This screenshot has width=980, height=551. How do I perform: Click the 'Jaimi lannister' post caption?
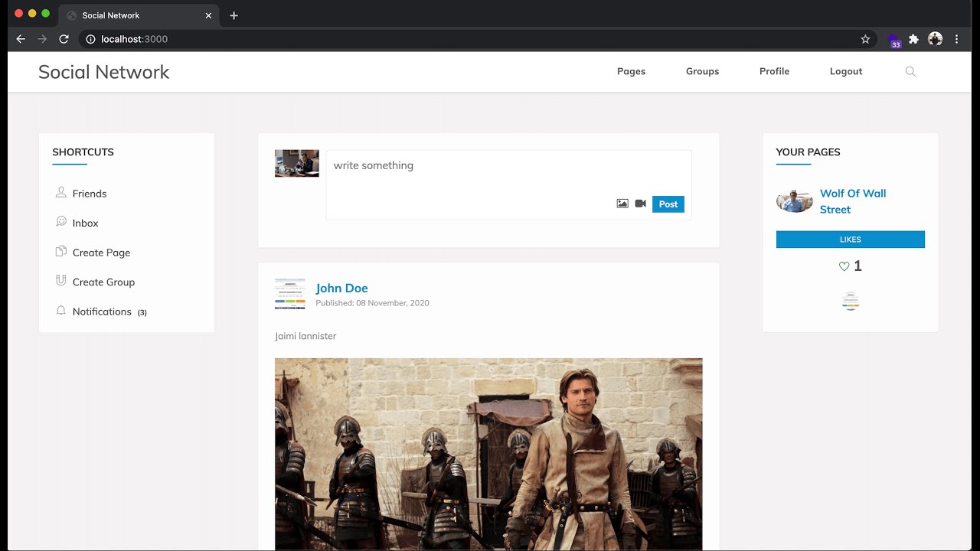[305, 336]
